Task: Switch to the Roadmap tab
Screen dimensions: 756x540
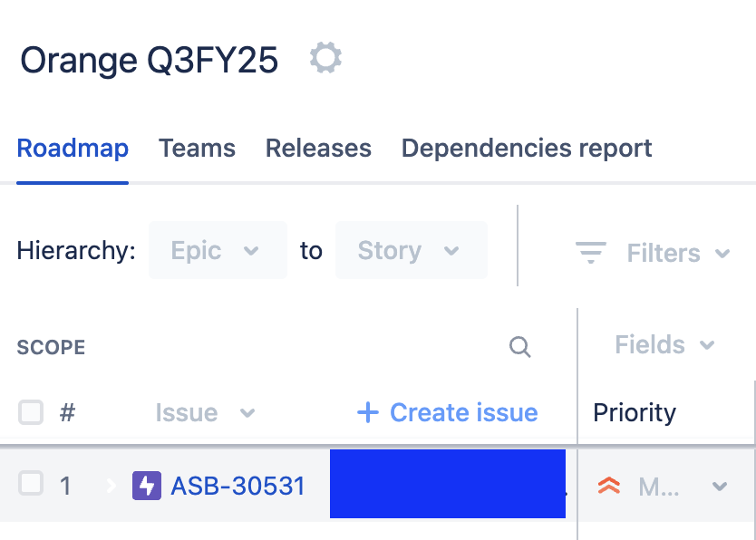Action: pos(73,149)
